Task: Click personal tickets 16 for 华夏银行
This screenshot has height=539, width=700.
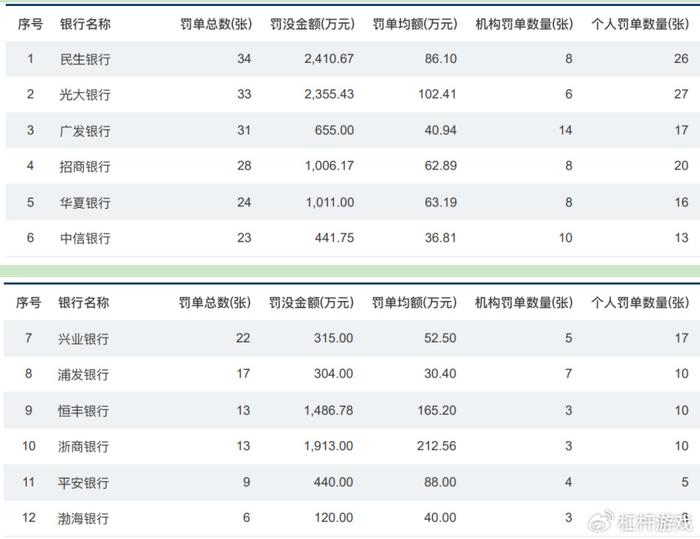Action: click(x=681, y=202)
